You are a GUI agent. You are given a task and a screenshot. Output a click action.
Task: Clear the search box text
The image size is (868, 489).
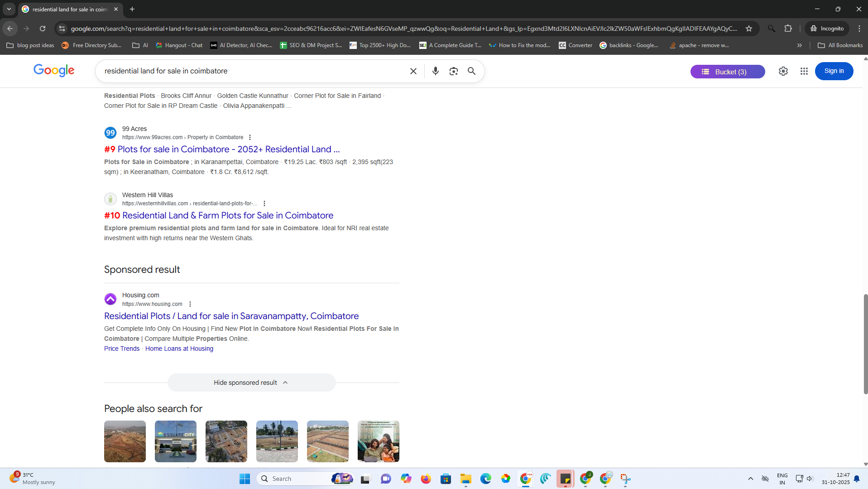tap(413, 71)
